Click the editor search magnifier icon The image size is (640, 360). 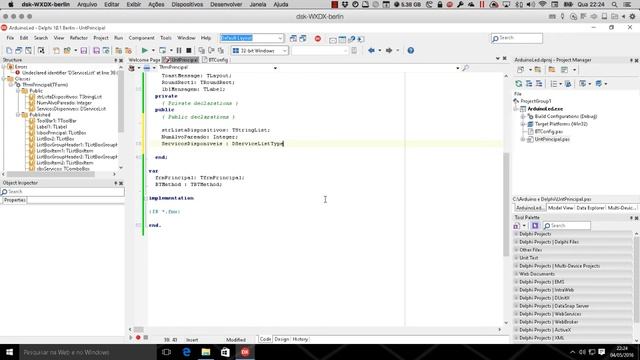coord(466,68)
